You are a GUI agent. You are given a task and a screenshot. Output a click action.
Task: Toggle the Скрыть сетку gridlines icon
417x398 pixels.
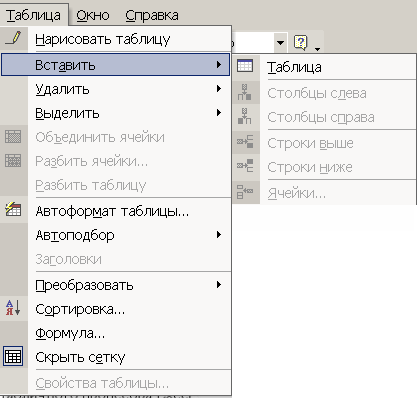pos(13,356)
